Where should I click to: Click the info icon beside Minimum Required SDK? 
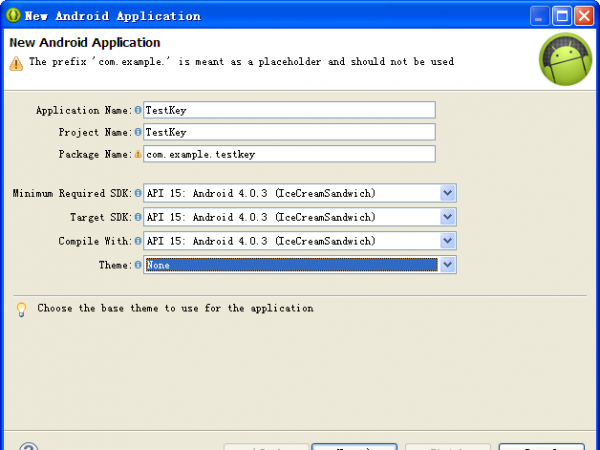pyautogui.click(x=138, y=193)
